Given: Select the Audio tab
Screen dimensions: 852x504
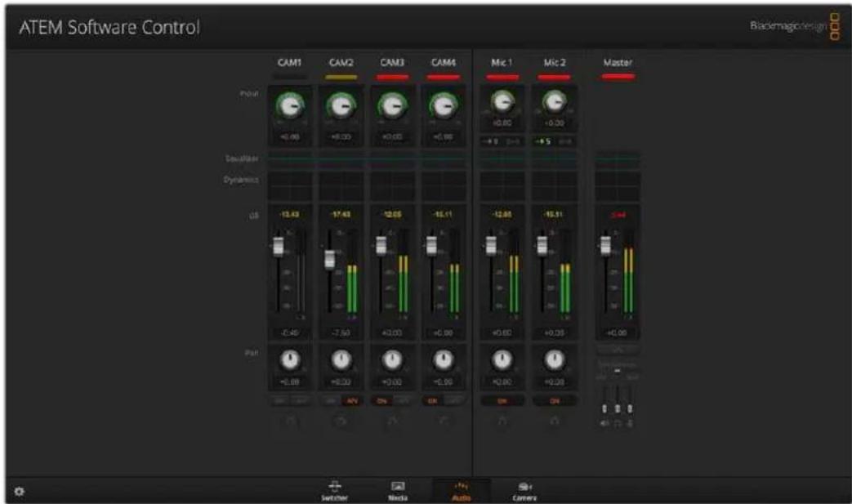Looking at the screenshot, I should [462, 490].
